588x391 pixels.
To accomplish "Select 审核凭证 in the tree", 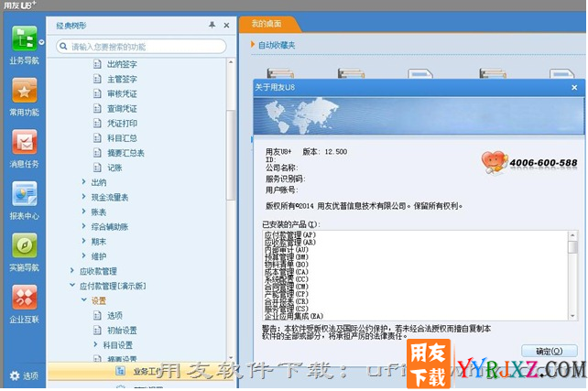I will [122, 93].
